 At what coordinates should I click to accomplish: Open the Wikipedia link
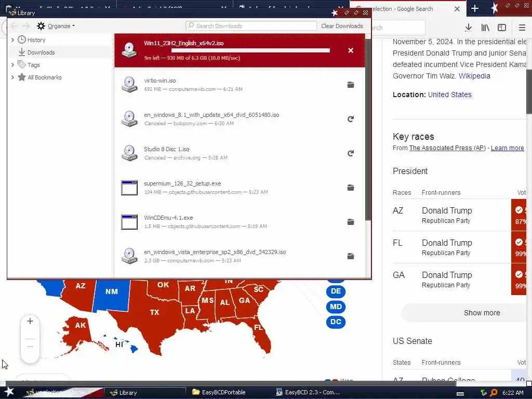pyautogui.click(x=474, y=76)
